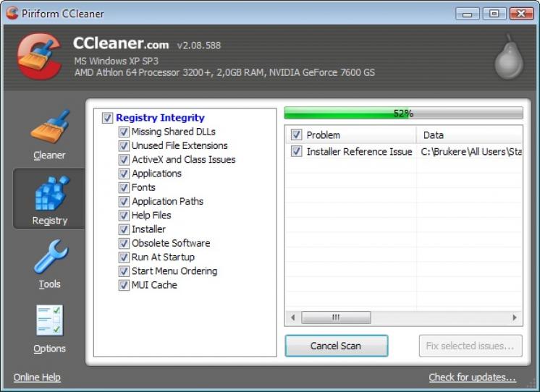
Task: Click the horizontal scrollbar thumb in results
Action: pyautogui.click(x=336, y=318)
